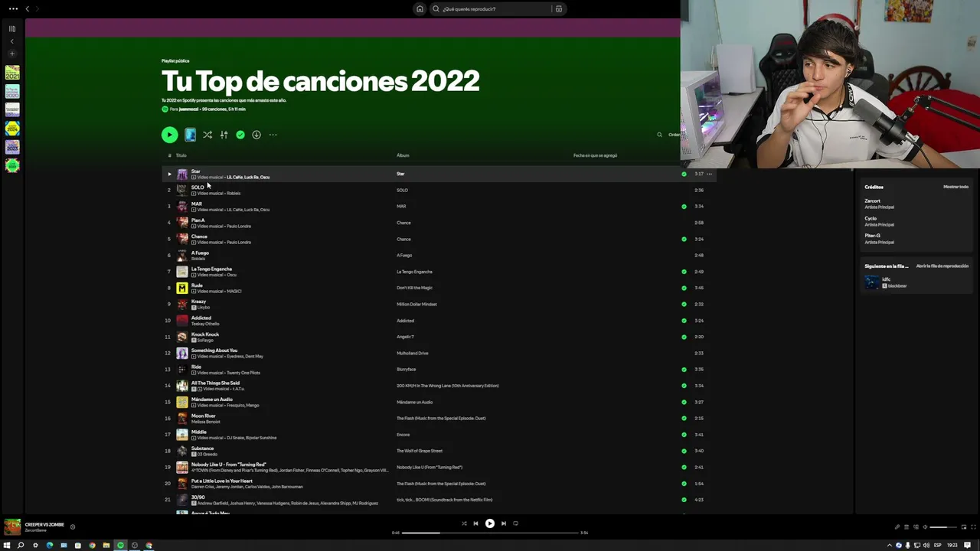Go to Spotify Home
The image size is (980, 551).
[x=420, y=9]
